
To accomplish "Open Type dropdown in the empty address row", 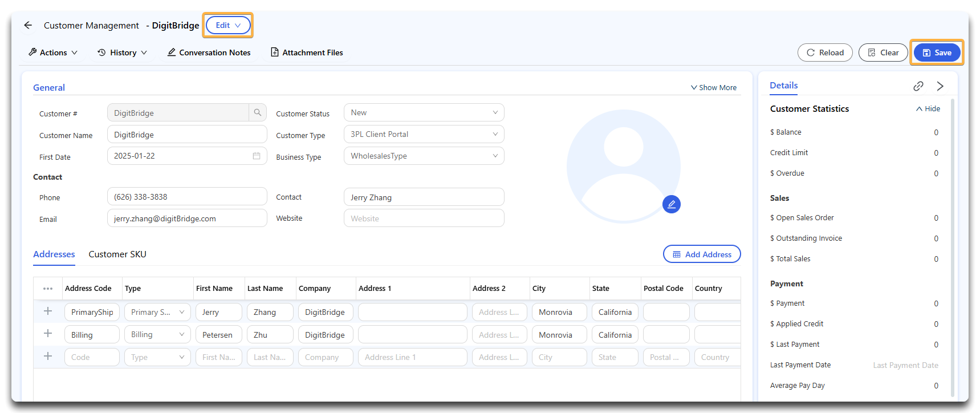I will 157,357.
